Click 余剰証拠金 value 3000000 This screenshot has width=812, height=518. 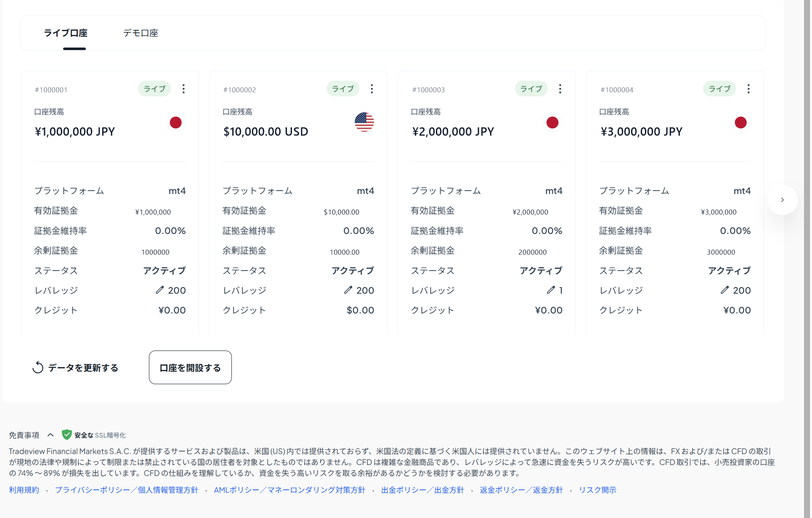(x=721, y=252)
